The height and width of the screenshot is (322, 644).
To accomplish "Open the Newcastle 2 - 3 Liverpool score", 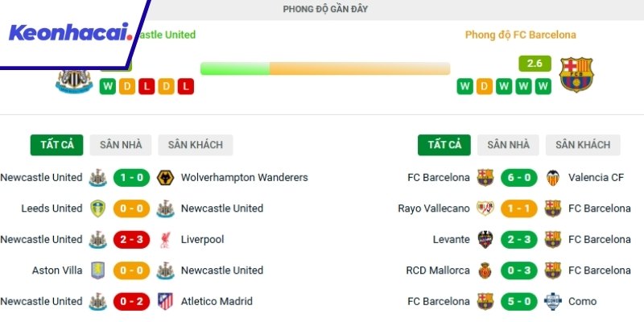I will pos(132,239).
